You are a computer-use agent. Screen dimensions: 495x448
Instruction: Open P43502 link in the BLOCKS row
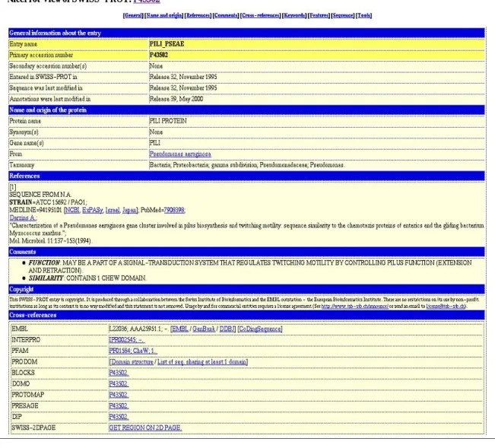coord(119,373)
